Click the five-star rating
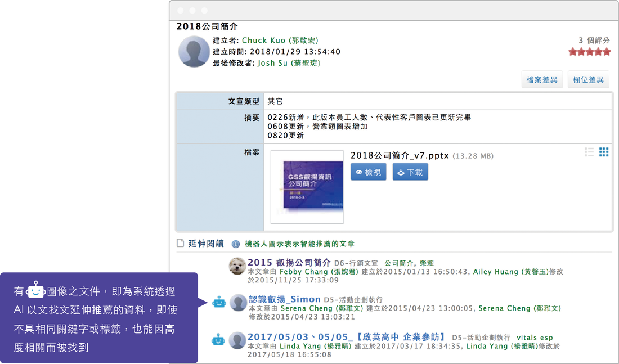Image resolution: width=619 pixels, height=364 pixels. 589,52
